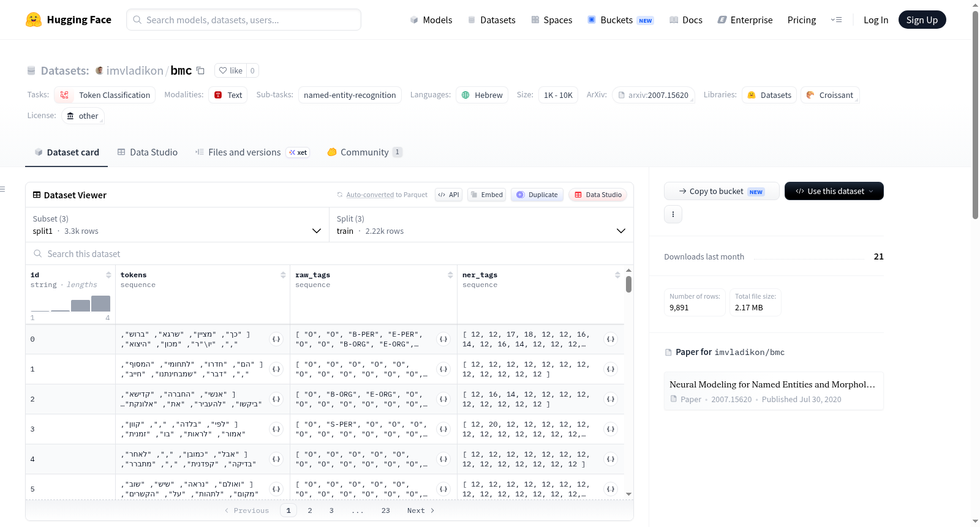Click the Embed button

click(x=486, y=195)
